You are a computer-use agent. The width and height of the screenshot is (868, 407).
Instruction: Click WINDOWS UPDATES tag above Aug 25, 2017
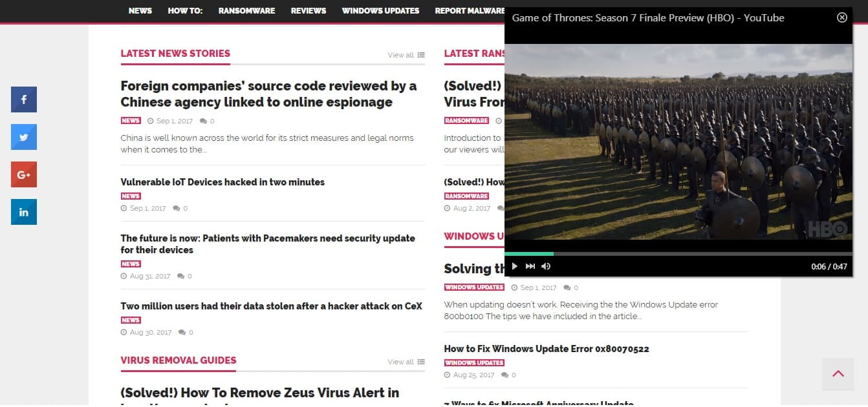(474, 362)
